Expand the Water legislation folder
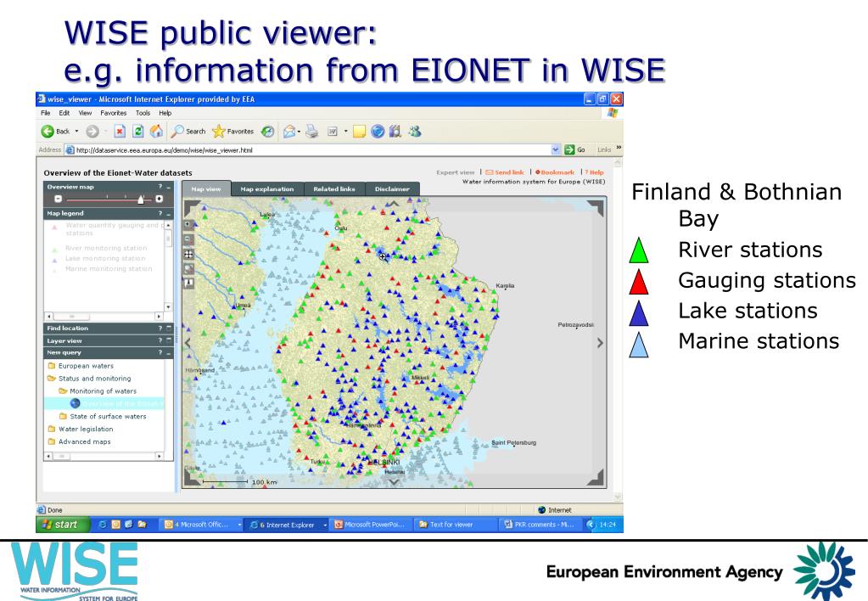 [81, 430]
